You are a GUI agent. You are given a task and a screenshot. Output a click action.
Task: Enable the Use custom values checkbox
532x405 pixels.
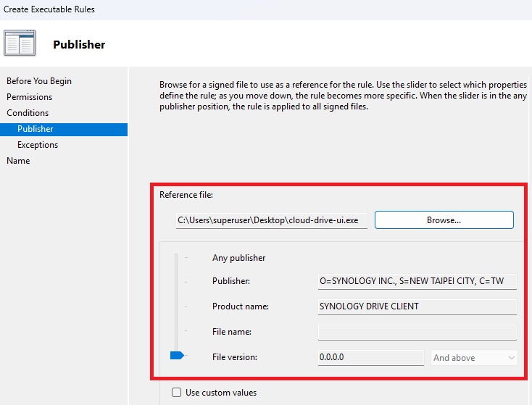coord(176,393)
